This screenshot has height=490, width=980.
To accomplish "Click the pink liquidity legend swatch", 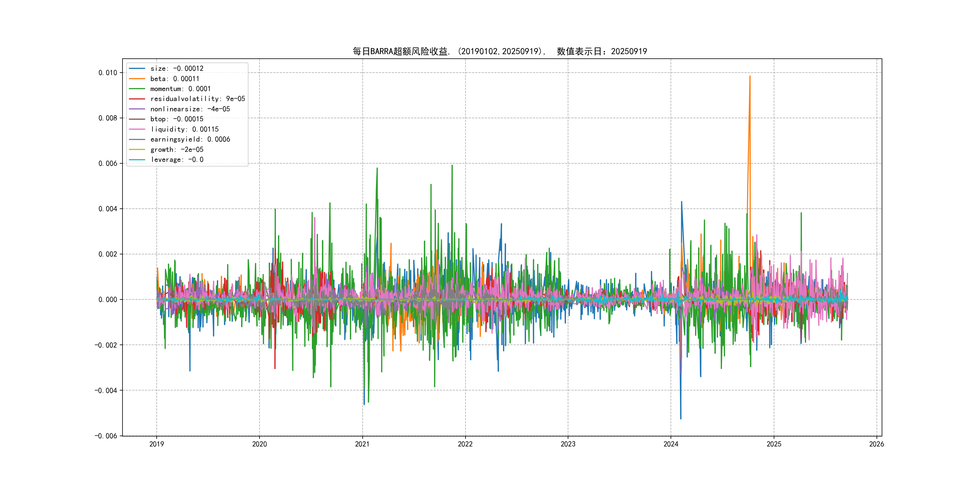I will [137, 129].
